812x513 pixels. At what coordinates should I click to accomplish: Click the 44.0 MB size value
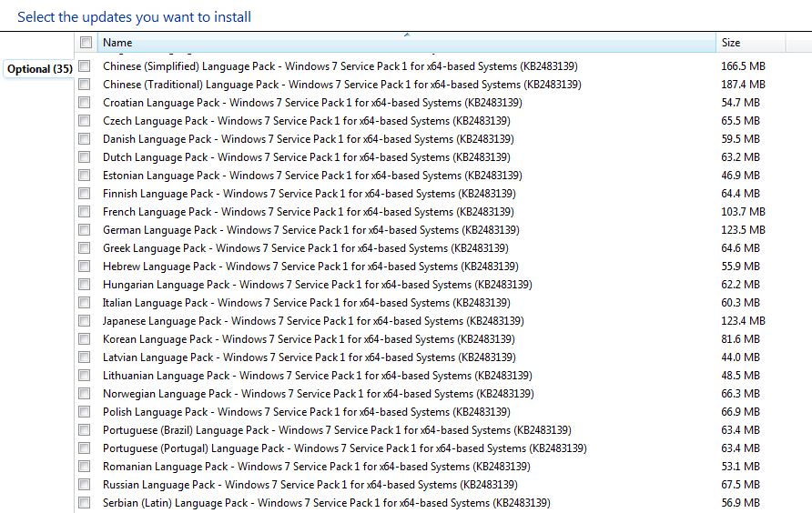click(740, 357)
